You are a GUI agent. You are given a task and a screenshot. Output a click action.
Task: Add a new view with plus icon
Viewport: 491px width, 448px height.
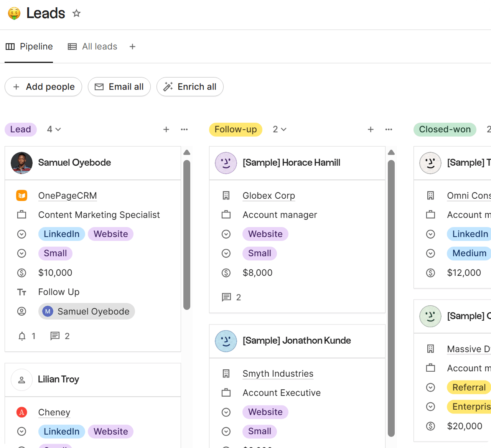132,46
